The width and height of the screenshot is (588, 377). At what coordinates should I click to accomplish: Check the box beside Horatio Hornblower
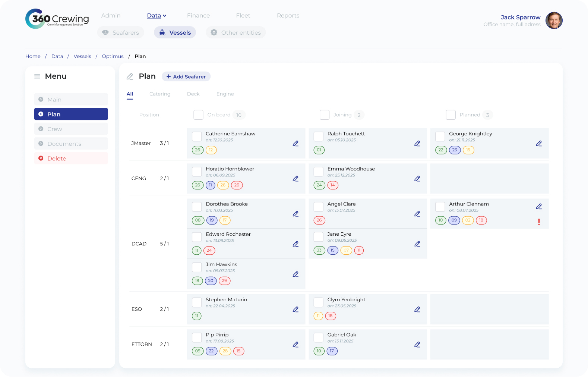click(197, 172)
